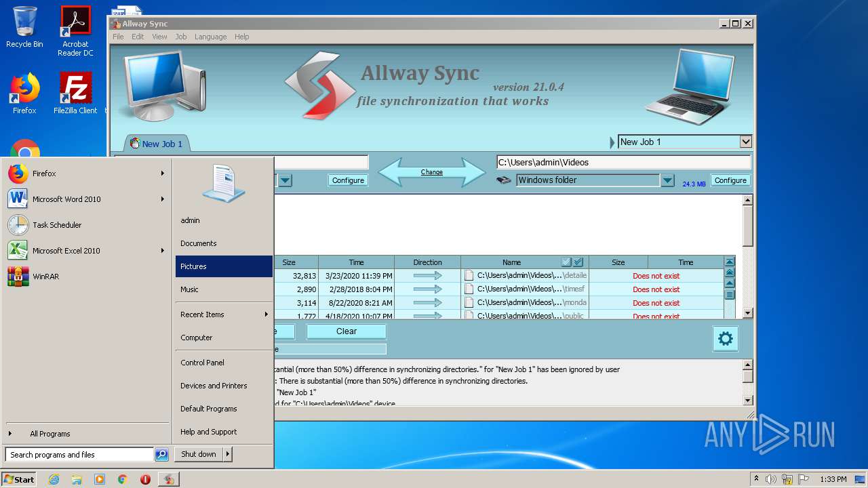
Task: Click the Allway Sync logo emblem
Action: click(319, 85)
